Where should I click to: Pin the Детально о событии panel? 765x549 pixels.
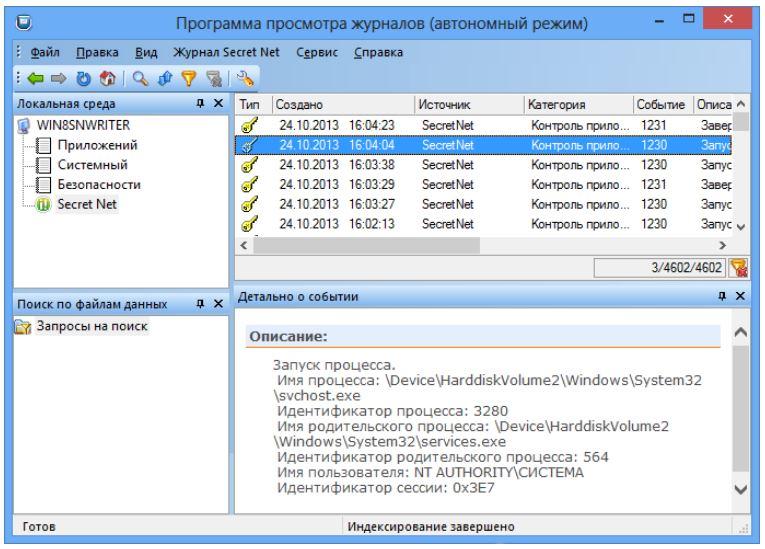(x=722, y=296)
